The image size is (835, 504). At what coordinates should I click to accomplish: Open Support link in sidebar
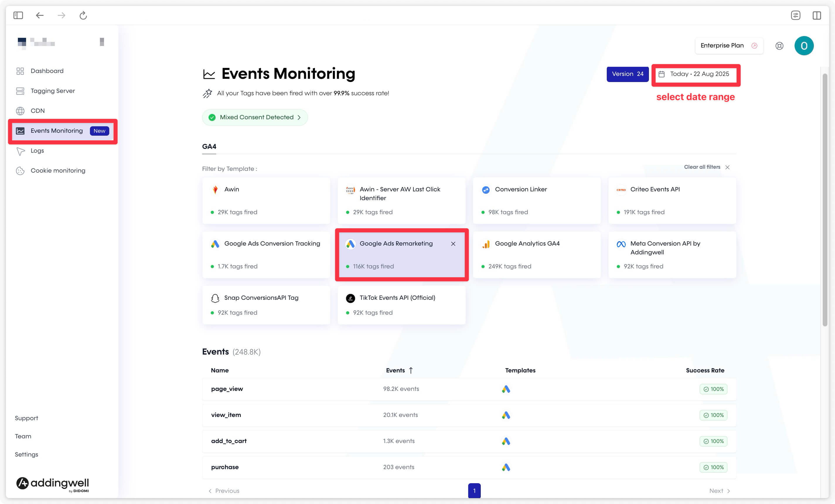pyautogui.click(x=26, y=418)
